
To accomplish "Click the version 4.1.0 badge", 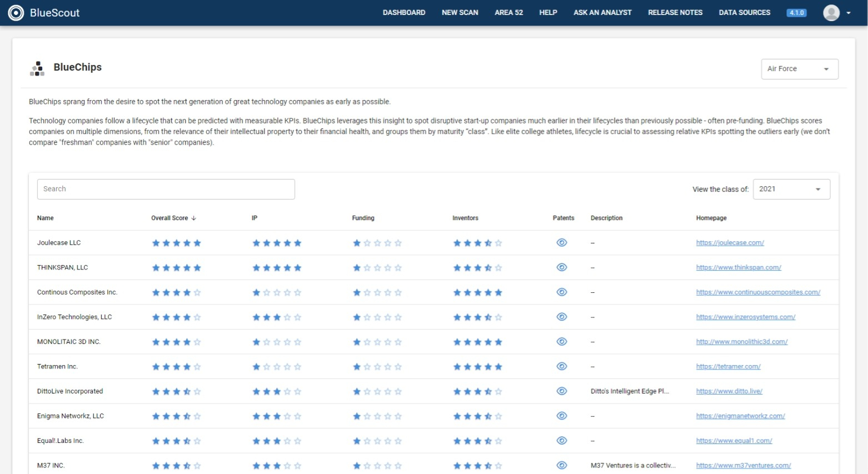I will pyautogui.click(x=796, y=13).
